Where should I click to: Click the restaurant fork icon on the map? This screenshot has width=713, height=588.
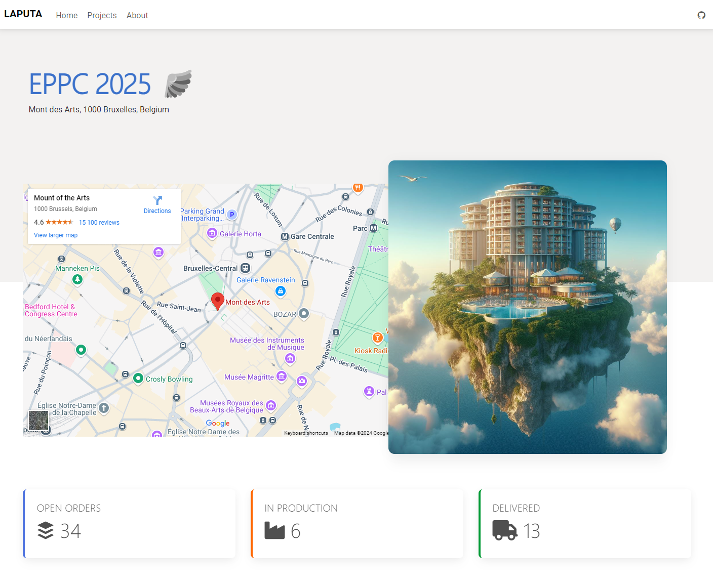click(358, 188)
